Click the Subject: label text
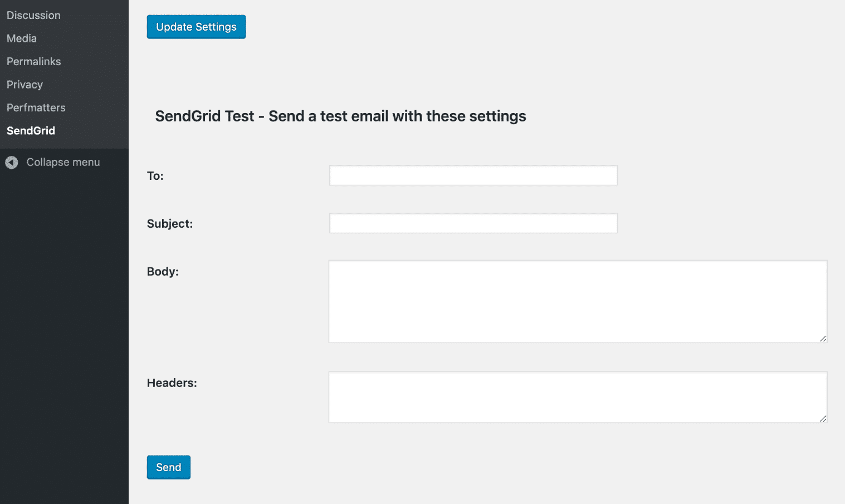 point(169,223)
